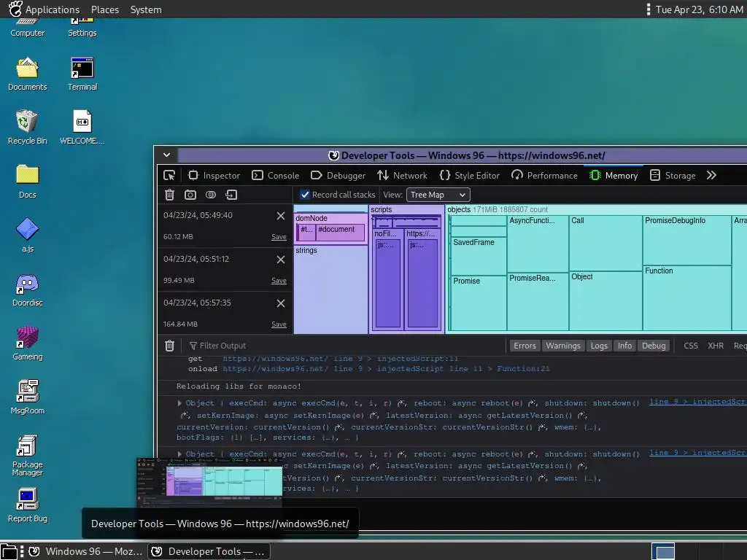
Task: Open the Tree Map view dropdown
Action: [438, 195]
